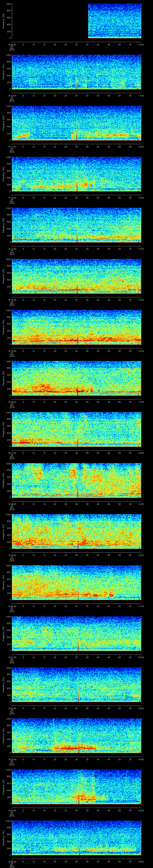
Task: Select the spectrogram panel starting at 8:23:00
Action: coord(77,736)
